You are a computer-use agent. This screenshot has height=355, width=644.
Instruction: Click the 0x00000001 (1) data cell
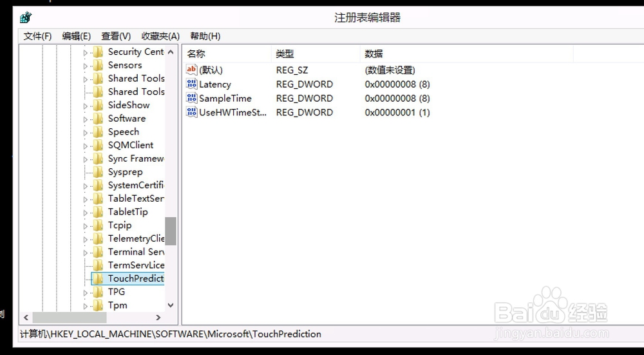pos(397,112)
